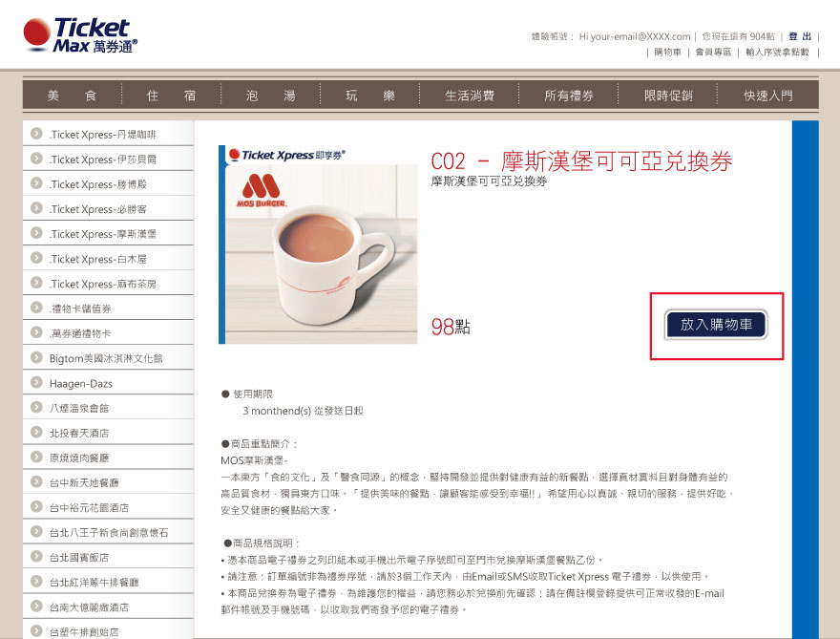Select 台北八王子新食尚創意懷石 in sidebar
Viewport: 840px width, 639px height.
[x=108, y=531]
